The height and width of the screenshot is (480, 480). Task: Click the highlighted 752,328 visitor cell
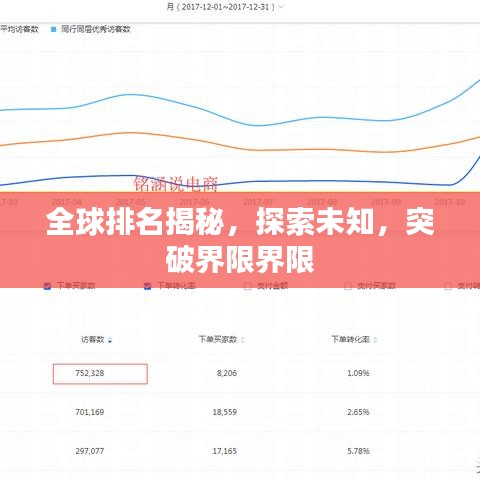[x=100, y=374]
